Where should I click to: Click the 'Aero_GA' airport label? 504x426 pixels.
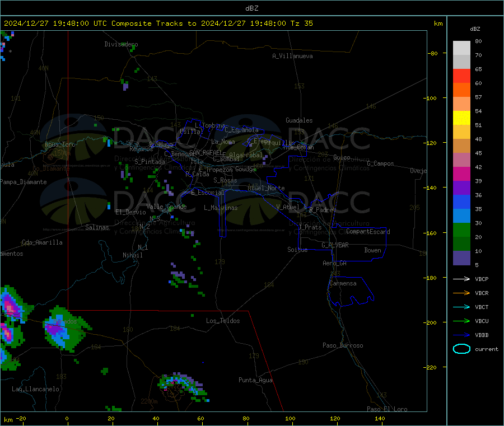point(335,263)
